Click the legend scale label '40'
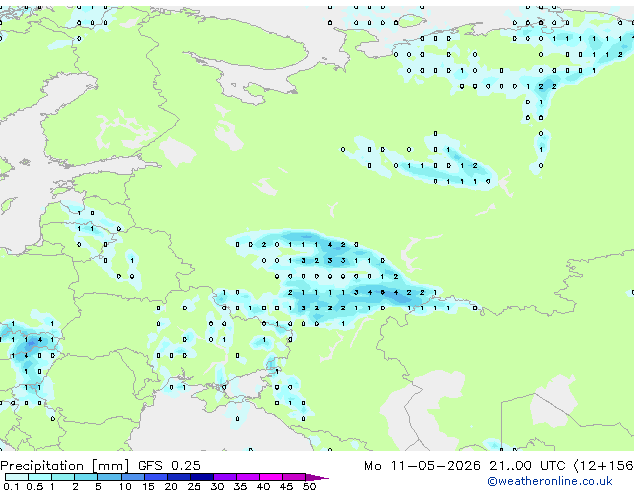The width and height of the screenshot is (634, 490). pyautogui.click(x=263, y=486)
